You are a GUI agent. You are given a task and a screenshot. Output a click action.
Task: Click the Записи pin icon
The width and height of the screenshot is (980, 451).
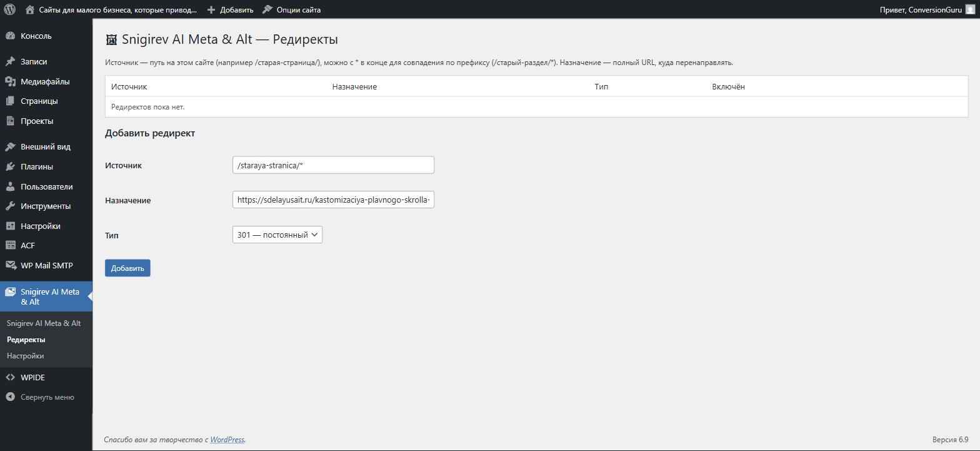coord(10,62)
